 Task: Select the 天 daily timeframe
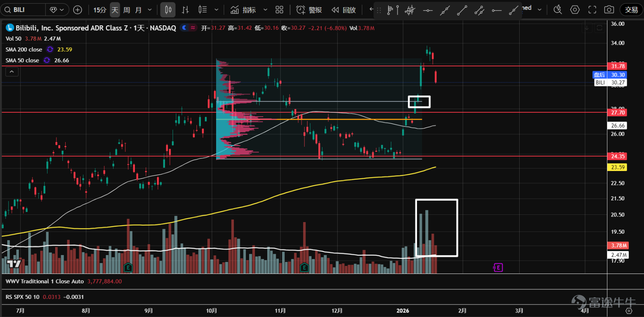(x=115, y=10)
